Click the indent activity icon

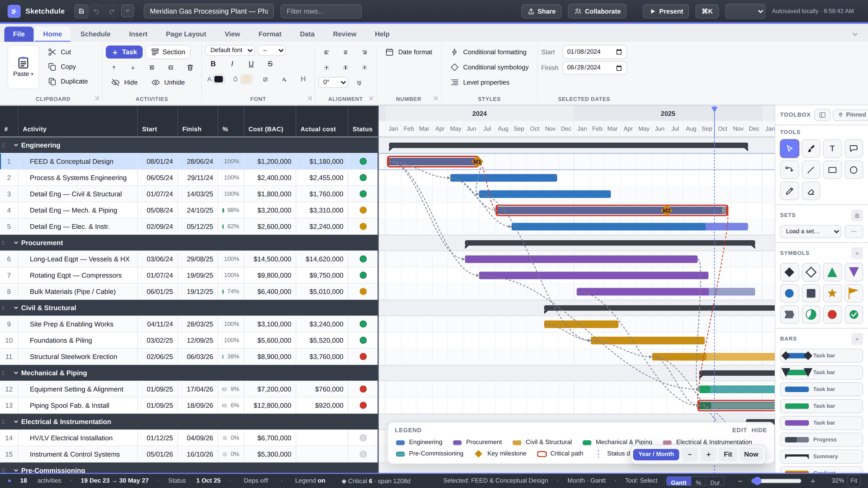click(171, 68)
